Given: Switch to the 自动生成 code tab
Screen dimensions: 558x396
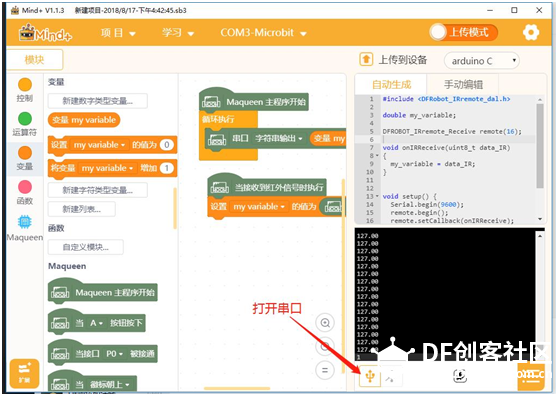Looking at the screenshot, I should 391,85.
